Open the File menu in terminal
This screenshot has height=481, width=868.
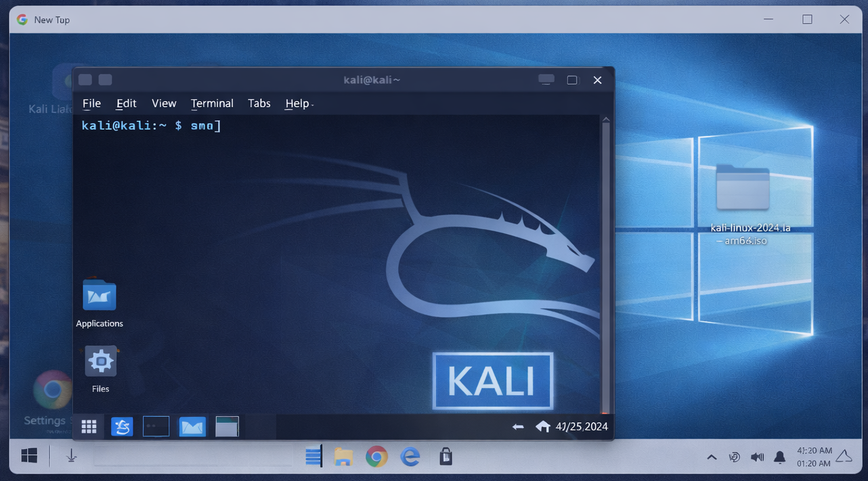pos(91,104)
